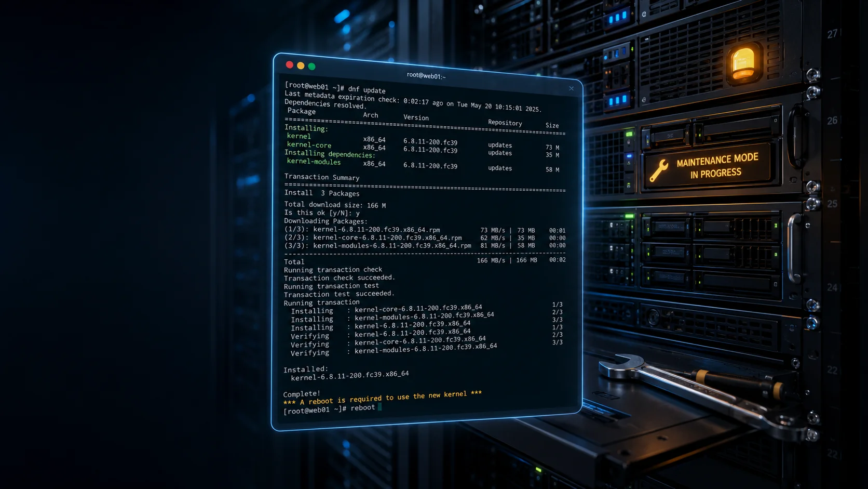Image resolution: width=868 pixels, height=489 pixels.
Task: Click the 'Running transaction test' line
Action: pyautogui.click(x=331, y=286)
